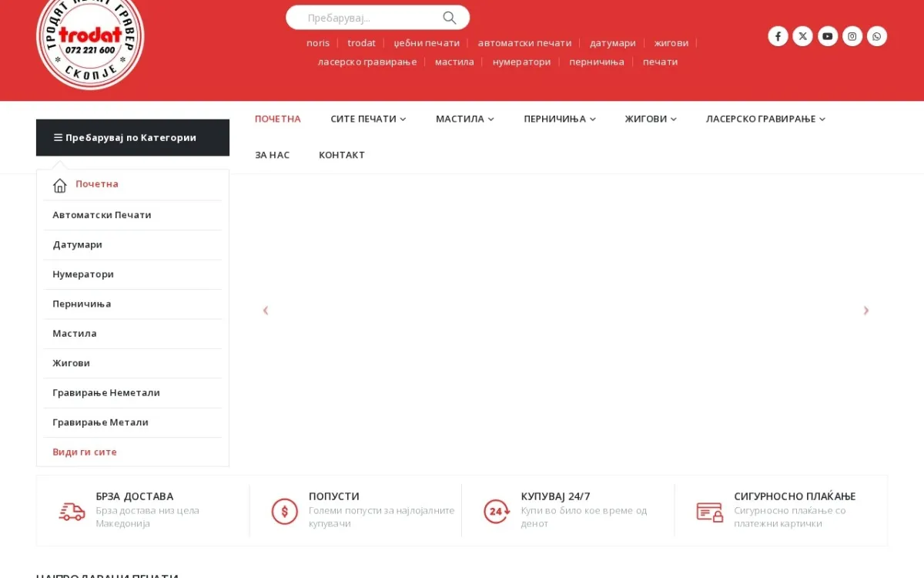
Task: Show next slide with right arrow
Action: 865,311
